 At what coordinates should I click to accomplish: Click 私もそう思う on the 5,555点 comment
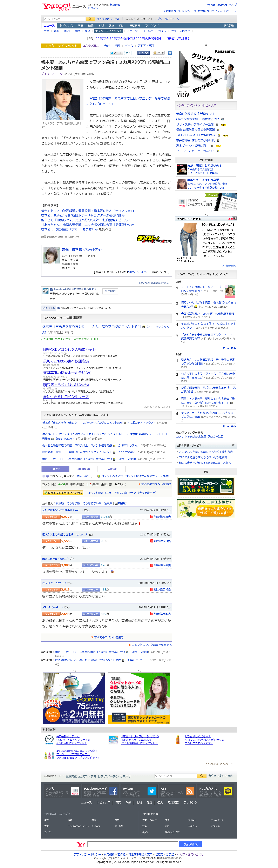pos(51,541)
